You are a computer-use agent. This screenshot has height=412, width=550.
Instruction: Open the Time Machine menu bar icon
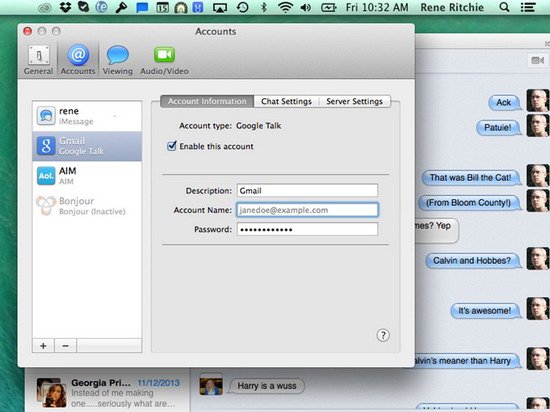point(242,7)
